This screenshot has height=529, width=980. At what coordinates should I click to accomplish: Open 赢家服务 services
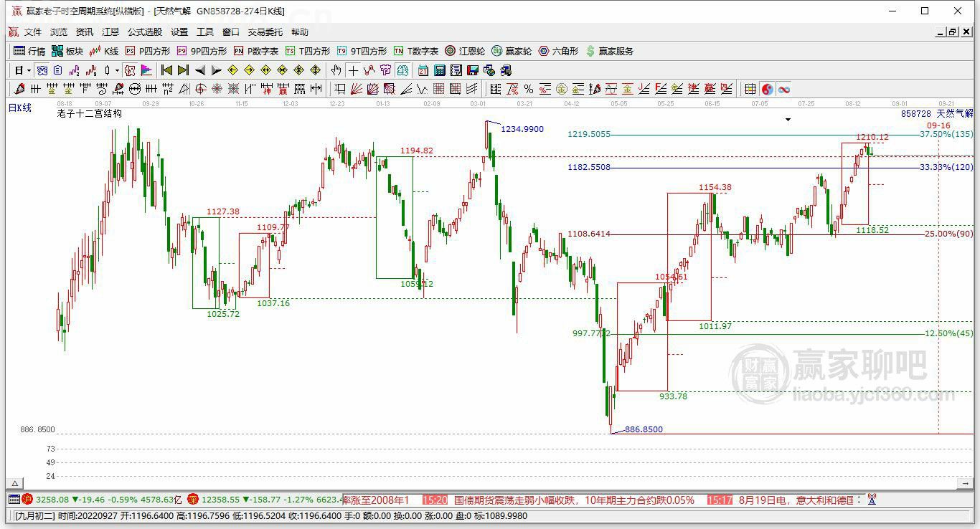610,51
